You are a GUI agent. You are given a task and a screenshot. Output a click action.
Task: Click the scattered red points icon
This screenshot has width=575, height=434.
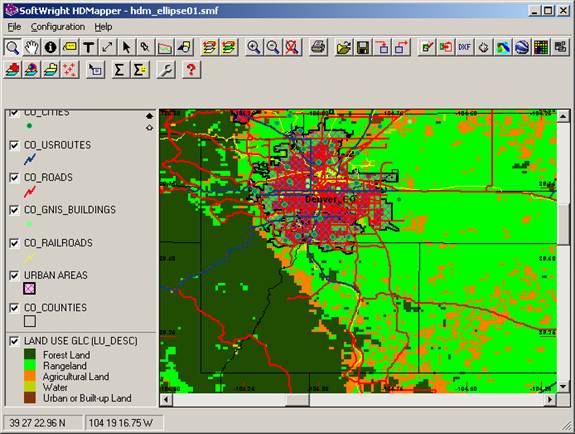[x=70, y=70]
